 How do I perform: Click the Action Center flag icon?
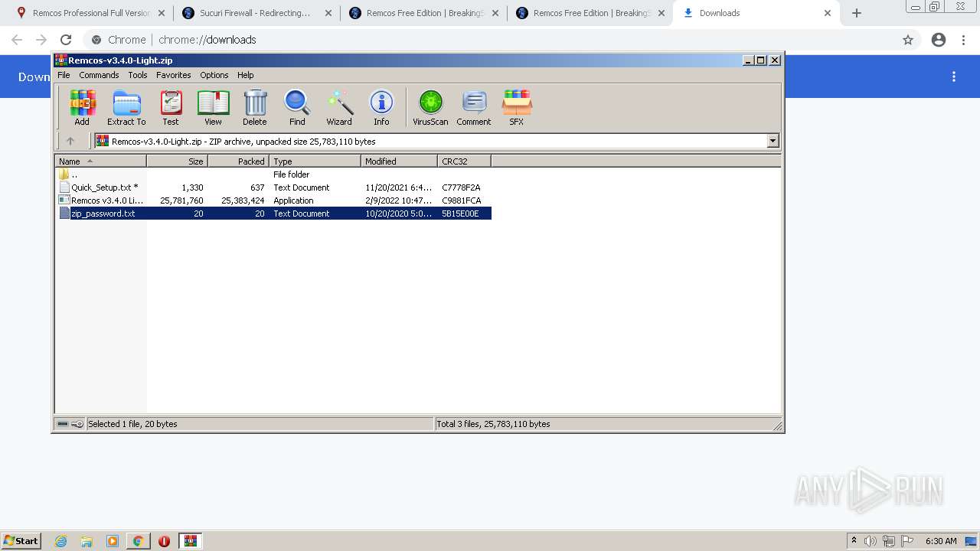click(907, 541)
